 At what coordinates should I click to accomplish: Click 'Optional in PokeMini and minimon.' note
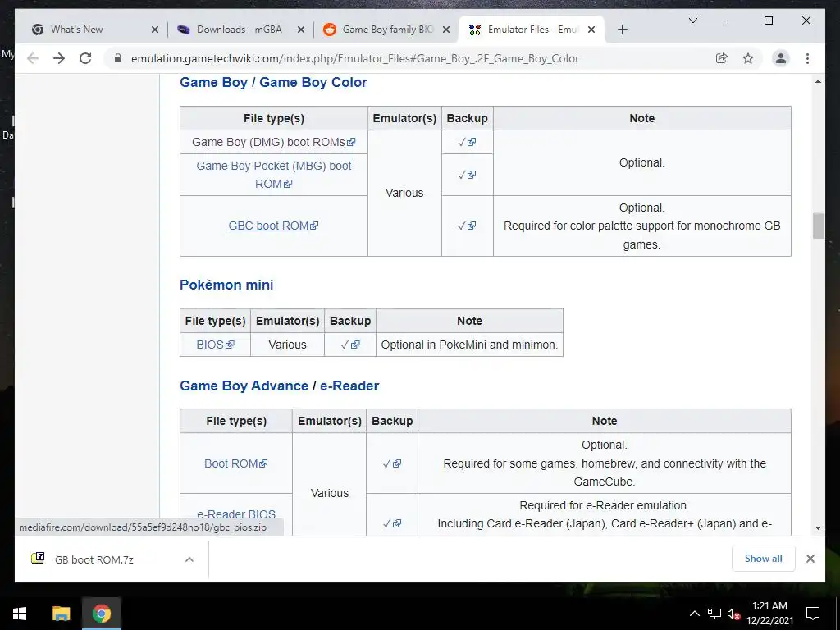pyautogui.click(x=469, y=345)
